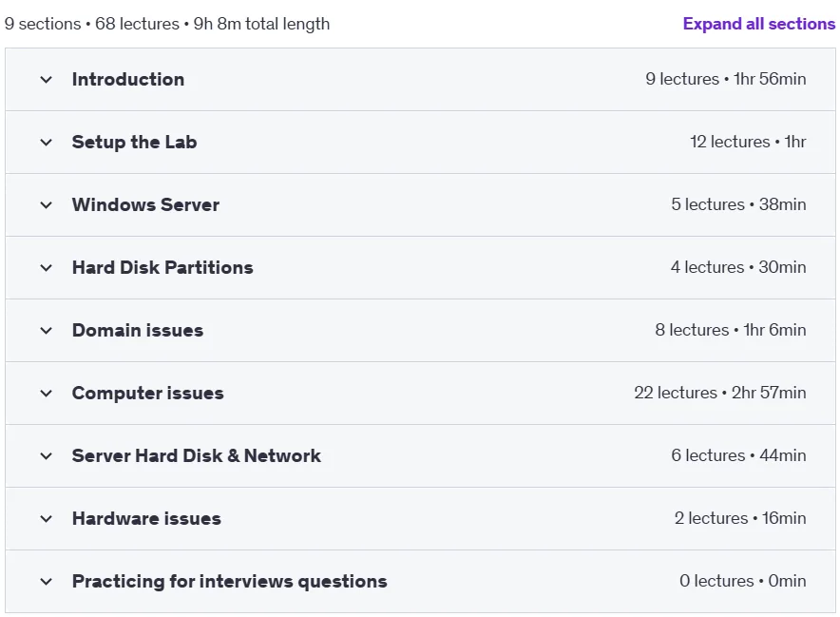Expand the Domain issues chevron

(46, 331)
